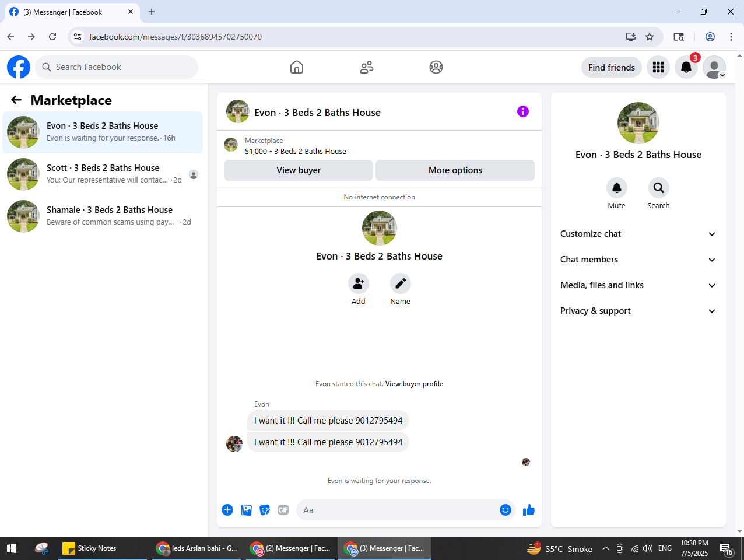Open the purple conversation information icon
The width and height of the screenshot is (744, 560).
pos(523,111)
